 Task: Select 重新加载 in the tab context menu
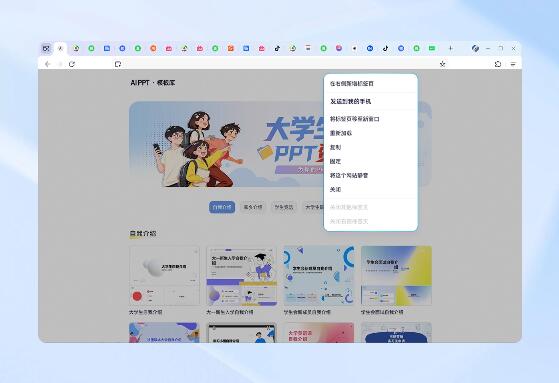tap(371, 133)
